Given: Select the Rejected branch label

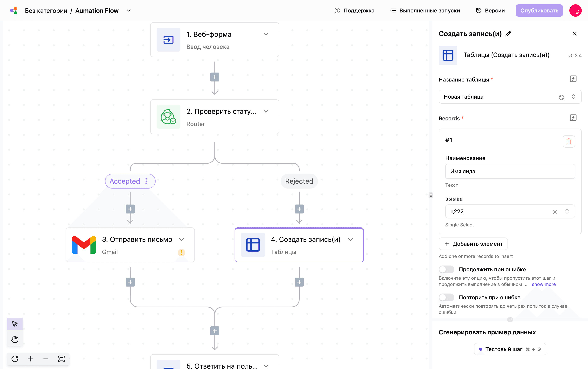Looking at the screenshot, I should click(x=299, y=181).
